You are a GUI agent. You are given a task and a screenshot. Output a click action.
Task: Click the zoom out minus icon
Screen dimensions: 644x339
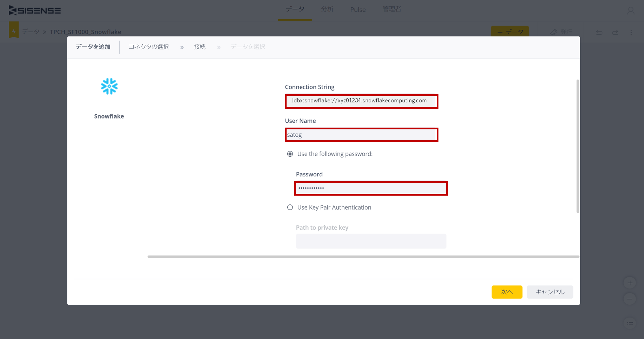630,299
